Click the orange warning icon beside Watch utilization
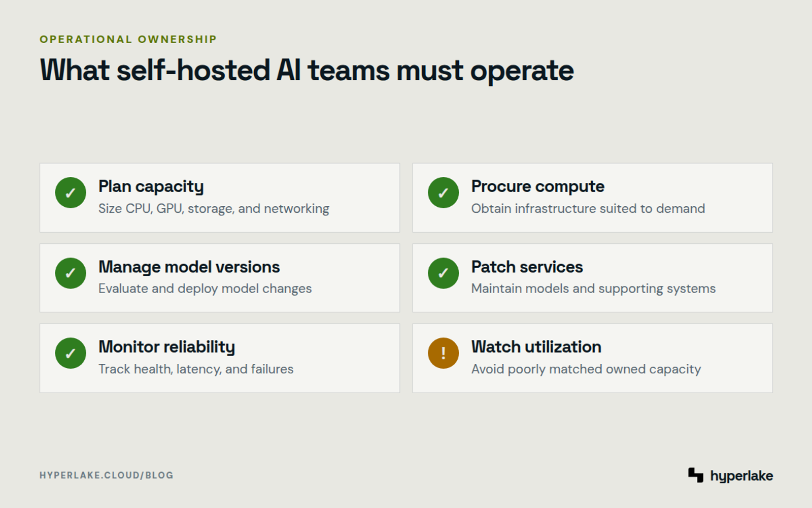Image resolution: width=812 pixels, height=508 pixels. click(443, 353)
